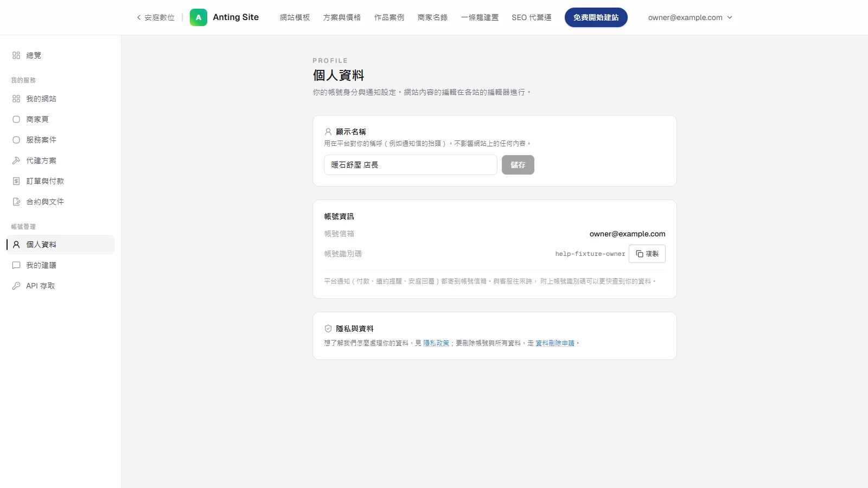Click the back chevron before 安庭數位
Screen dimensions: 868x488
coord(139,17)
